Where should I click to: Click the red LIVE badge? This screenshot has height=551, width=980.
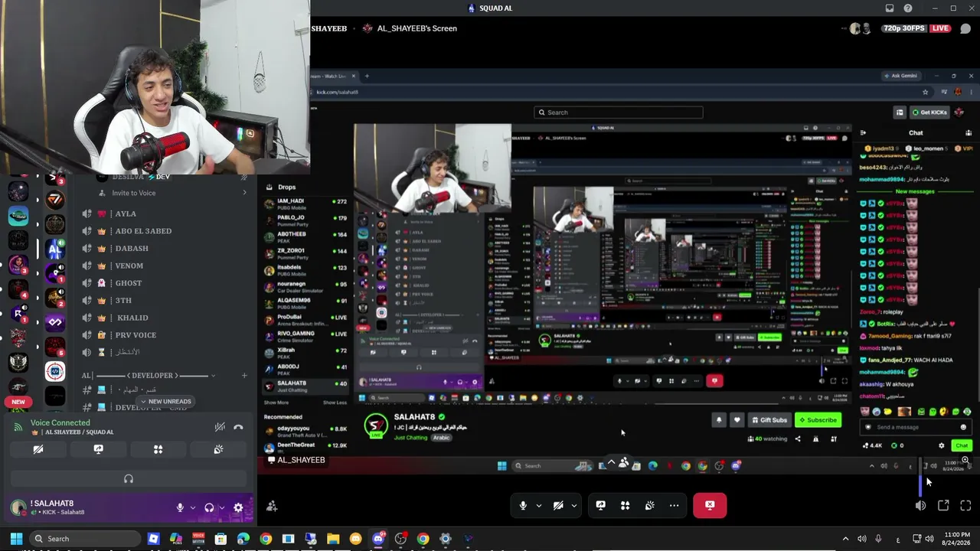pos(940,28)
